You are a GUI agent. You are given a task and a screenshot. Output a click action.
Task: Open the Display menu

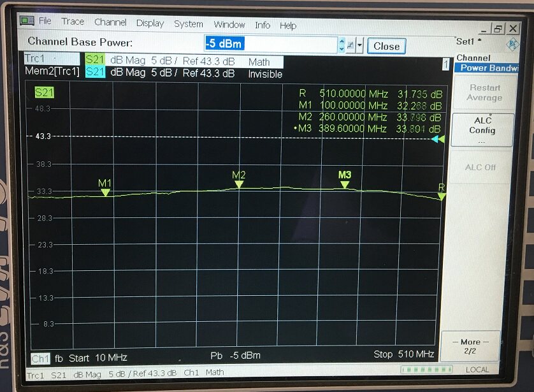pyautogui.click(x=150, y=23)
